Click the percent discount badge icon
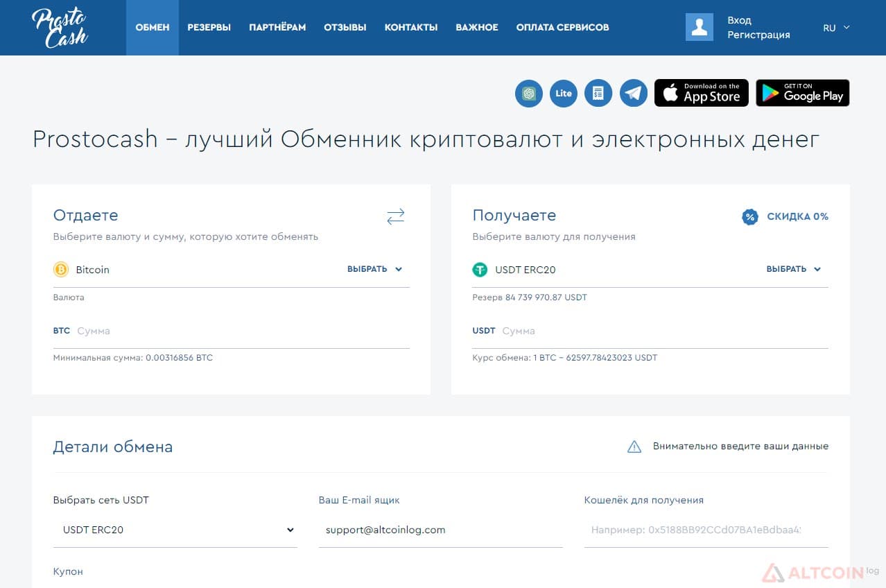 [x=750, y=217]
